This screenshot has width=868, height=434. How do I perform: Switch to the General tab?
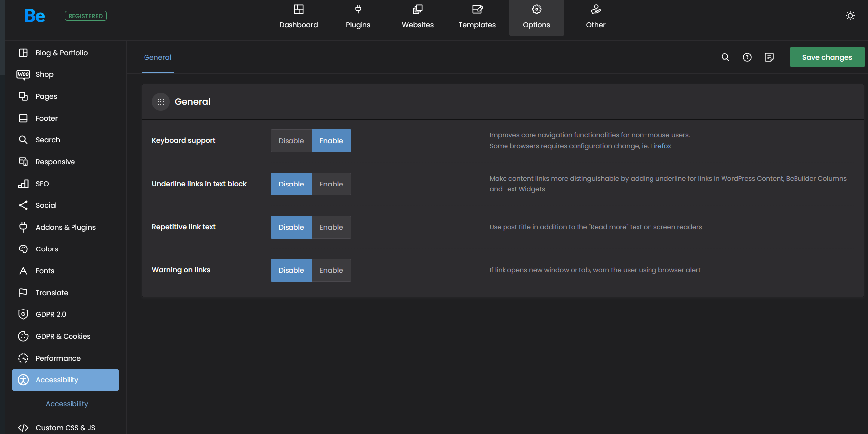(157, 57)
